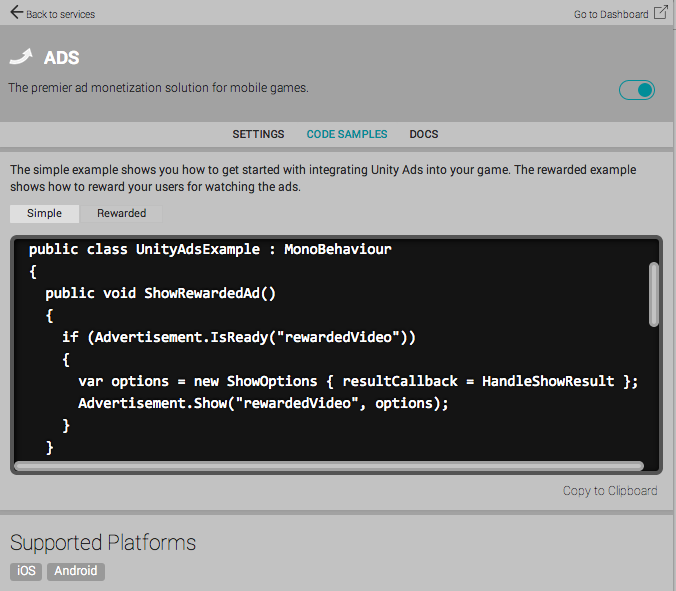Screen dimensions: 676x591
Task: Open the Go to Dashboard link
Action: pyautogui.click(x=611, y=15)
